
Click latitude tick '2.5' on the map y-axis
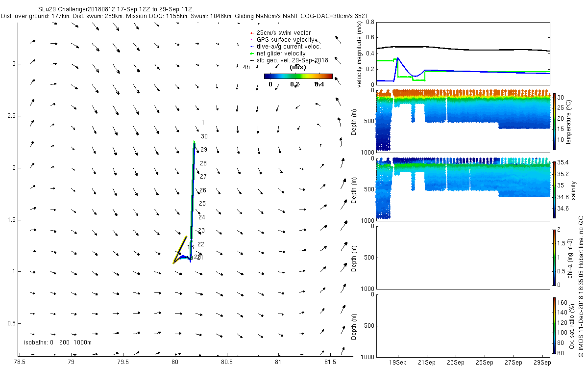[x=11, y=116]
